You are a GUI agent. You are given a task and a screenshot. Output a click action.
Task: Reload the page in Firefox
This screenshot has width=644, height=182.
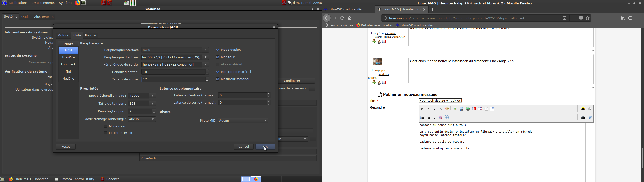point(342,18)
